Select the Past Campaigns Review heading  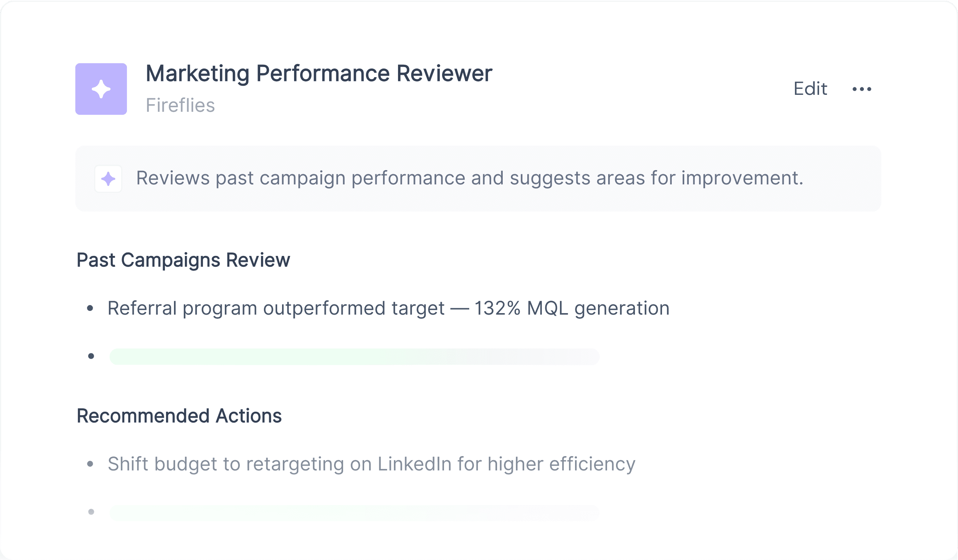pyautogui.click(x=183, y=260)
